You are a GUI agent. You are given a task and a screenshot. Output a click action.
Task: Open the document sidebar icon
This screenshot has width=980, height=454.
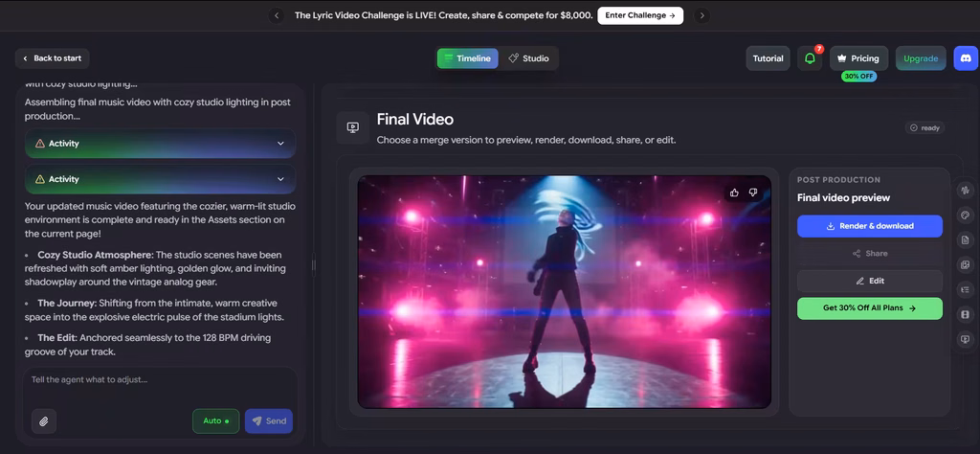coord(965,240)
